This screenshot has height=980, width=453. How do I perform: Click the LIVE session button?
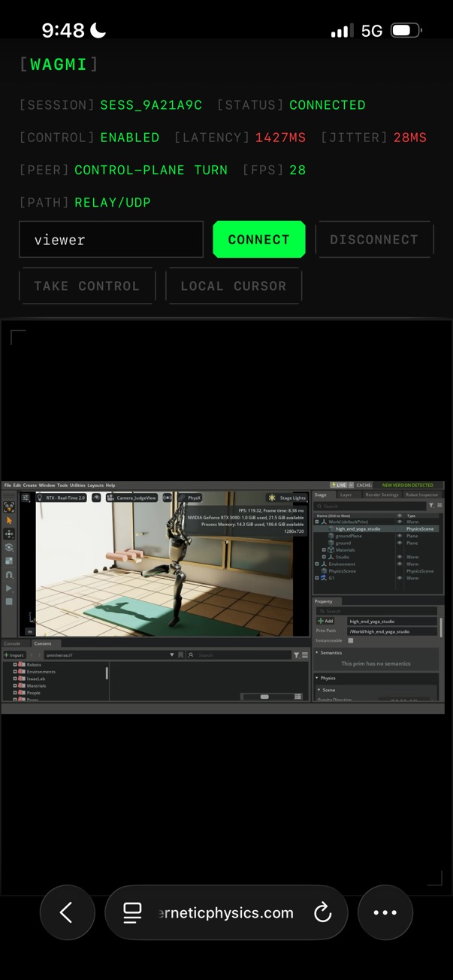click(339, 485)
